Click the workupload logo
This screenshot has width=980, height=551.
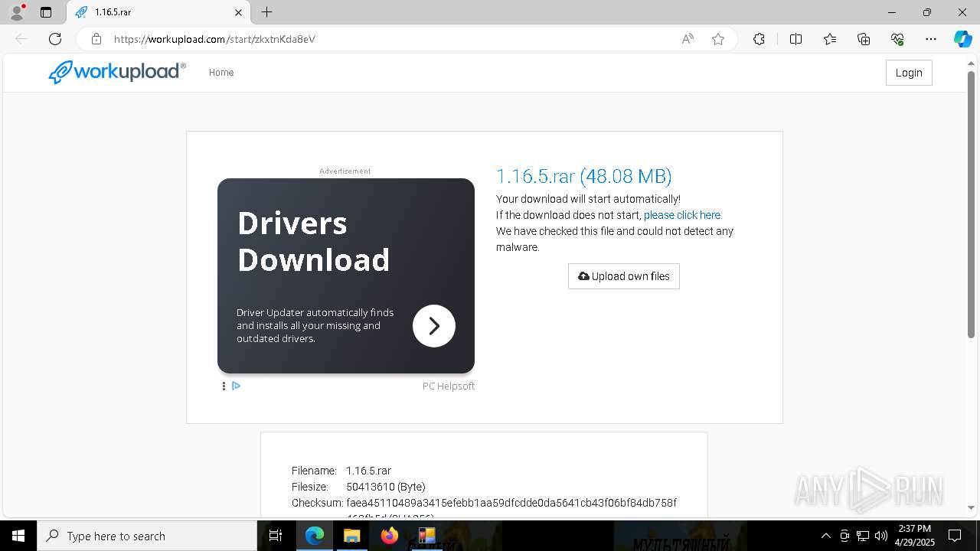pyautogui.click(x=117, y=72)
